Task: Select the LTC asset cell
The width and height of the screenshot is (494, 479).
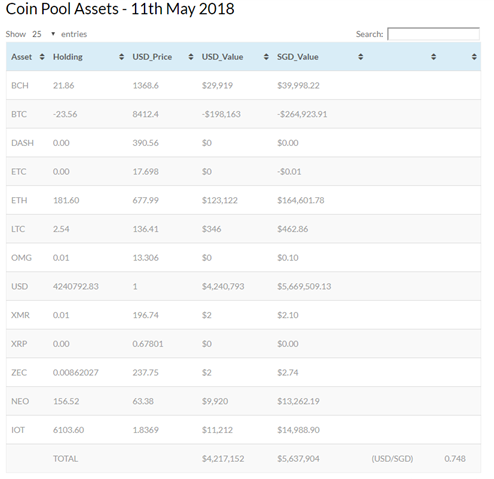Action: tap(18, 229)
